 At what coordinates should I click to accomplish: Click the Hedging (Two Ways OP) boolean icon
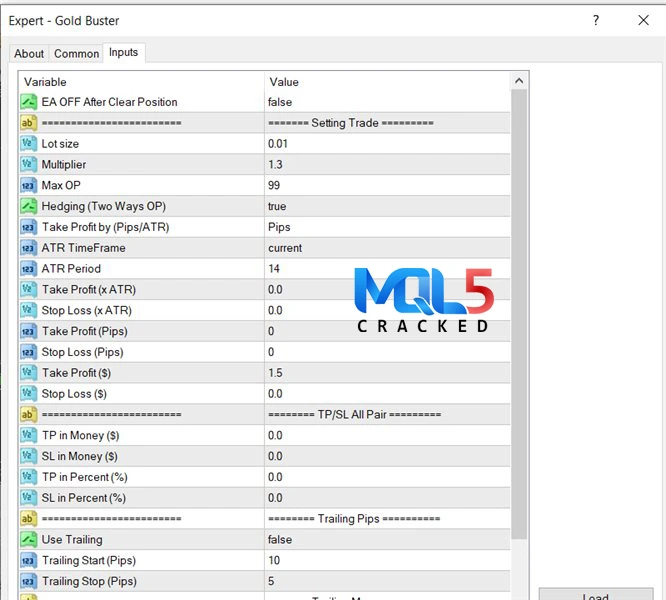[28, 206]
